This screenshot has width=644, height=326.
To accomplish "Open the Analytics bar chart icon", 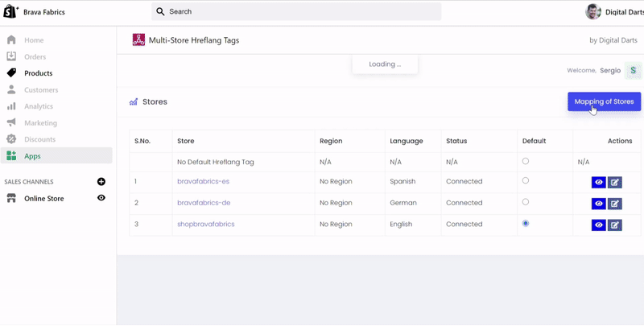I will coord(11,106).
